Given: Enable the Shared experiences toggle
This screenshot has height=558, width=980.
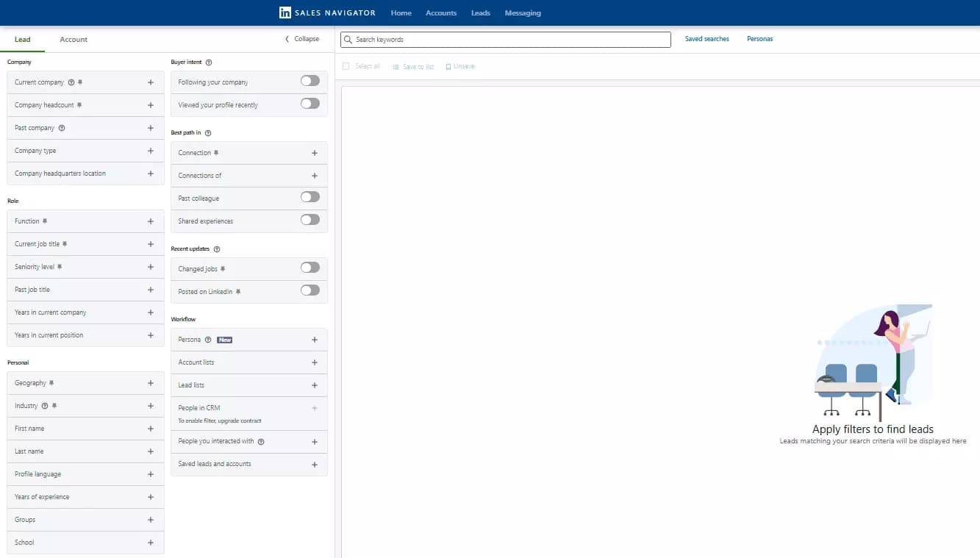Looking at the screenshot, I should (x=310, y=219).
